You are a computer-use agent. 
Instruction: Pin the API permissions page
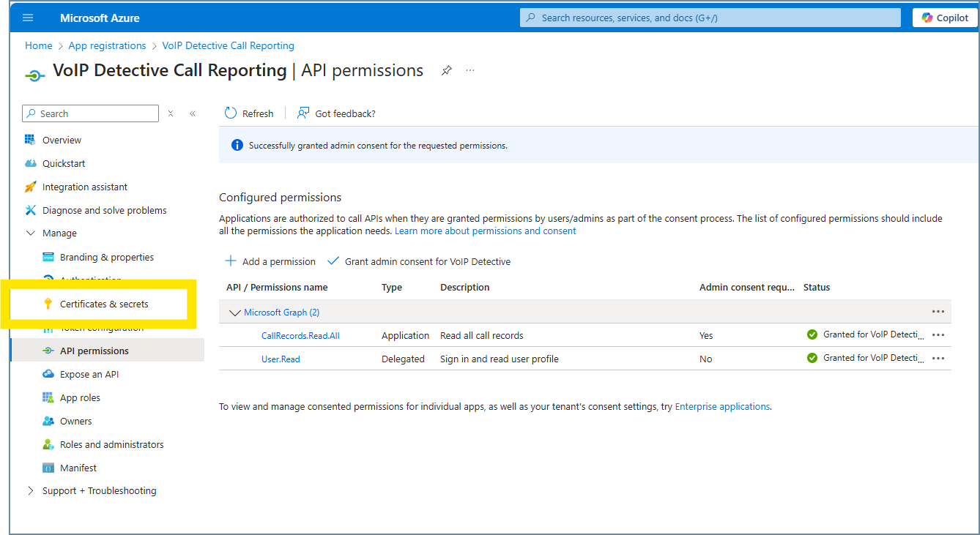pos(446,70)
